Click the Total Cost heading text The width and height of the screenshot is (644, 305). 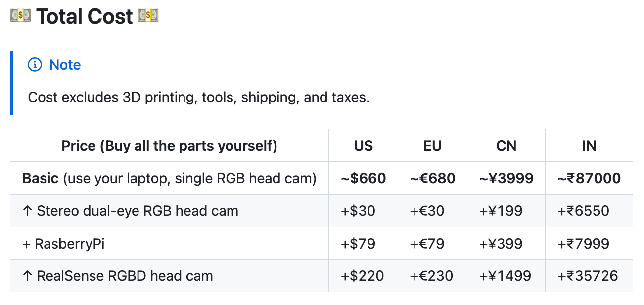(x=85, y=17)
